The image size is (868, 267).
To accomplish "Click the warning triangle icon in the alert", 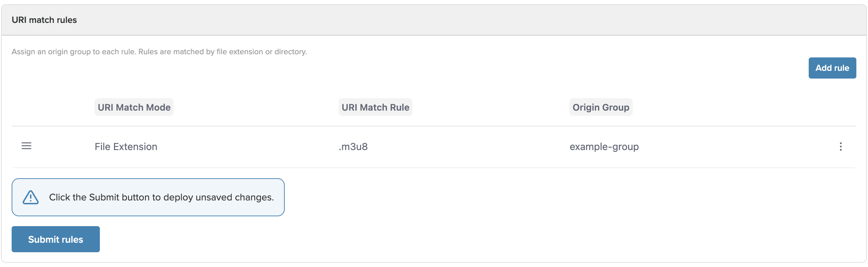I will click(31, 197).
